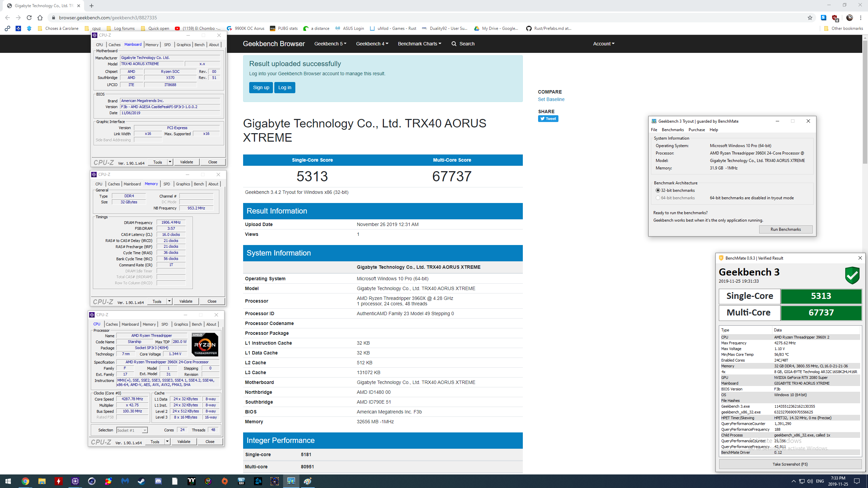Switch to Caches tab in Memory CPU-Z window
This screenshot has width=868, height=488.
click(x=114, y=184)
